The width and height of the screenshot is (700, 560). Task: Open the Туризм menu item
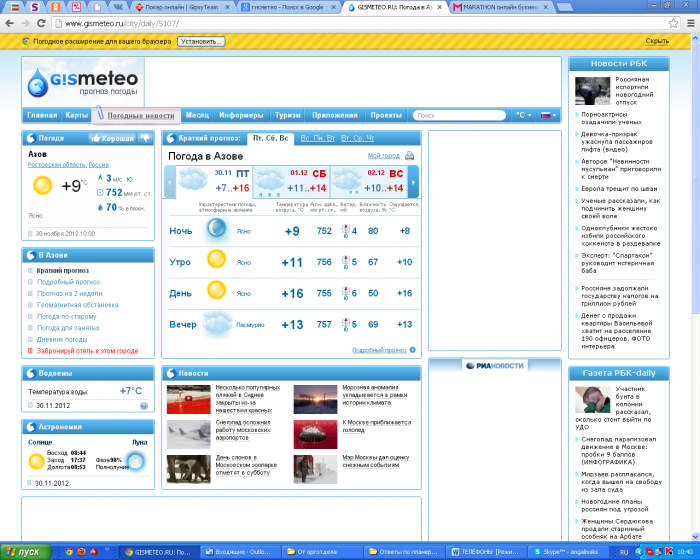288,115
